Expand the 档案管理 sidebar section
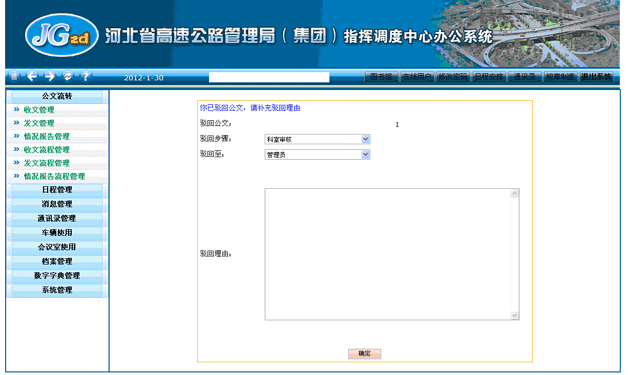Viewport: 628px width, 375px height. pos(57,261)
